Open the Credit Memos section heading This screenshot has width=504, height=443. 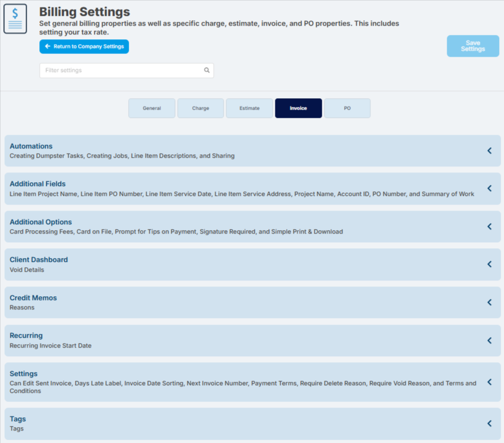[x=33, y=298]
